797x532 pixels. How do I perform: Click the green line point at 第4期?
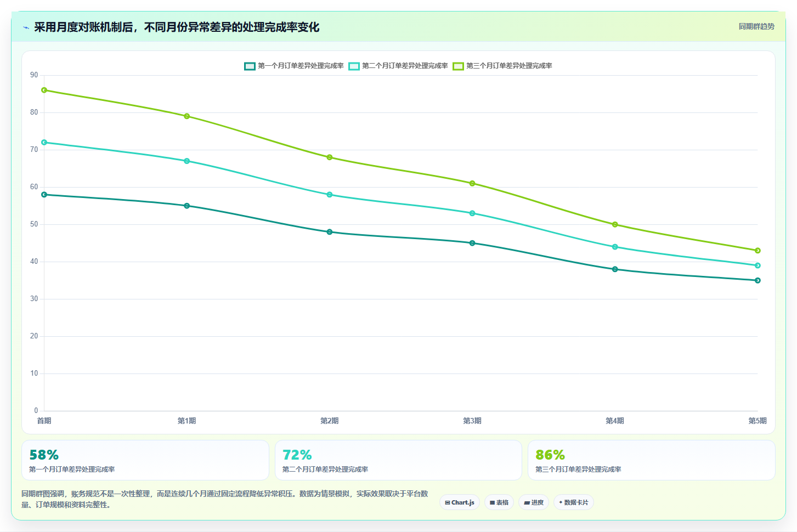(615, 224)
